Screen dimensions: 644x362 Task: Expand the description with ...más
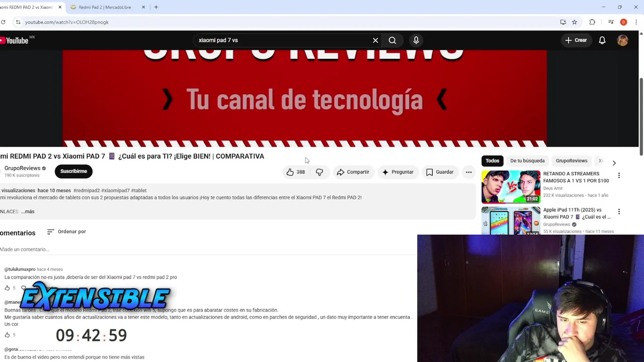28,212
